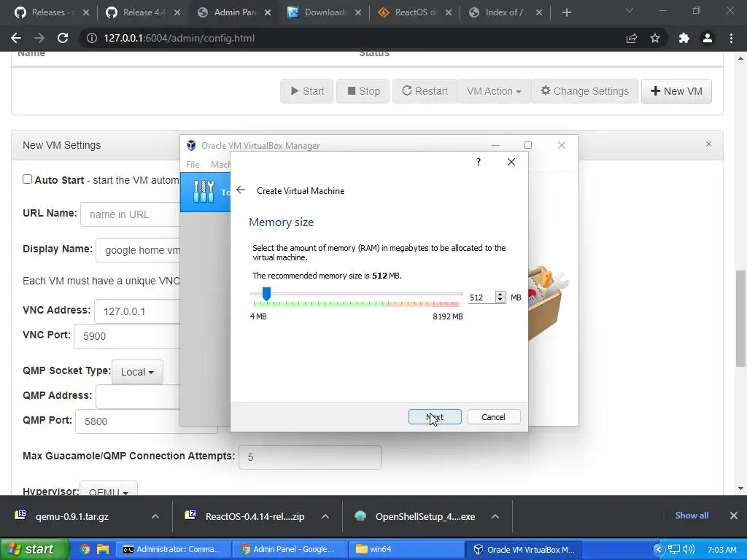Open tab search chevron in Chrome
Image resolution: width=747 pixels, height=560 pixels.
point(630,10)
